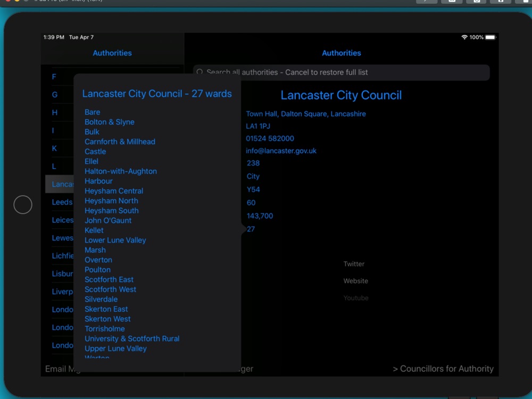The image size is (532, 399).
Task: Click the population value 143,700
Action: click(x=260, y=216)
